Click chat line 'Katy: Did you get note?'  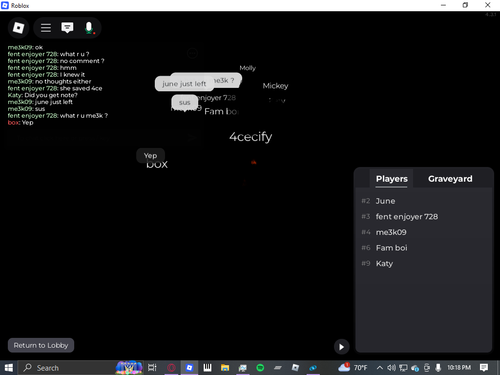pos(43,95)
